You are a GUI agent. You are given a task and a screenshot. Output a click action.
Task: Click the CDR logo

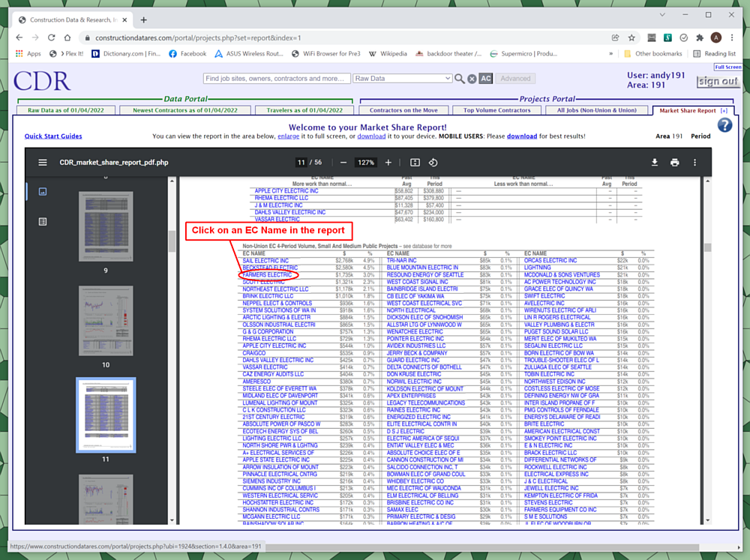[x=42, y=81]
